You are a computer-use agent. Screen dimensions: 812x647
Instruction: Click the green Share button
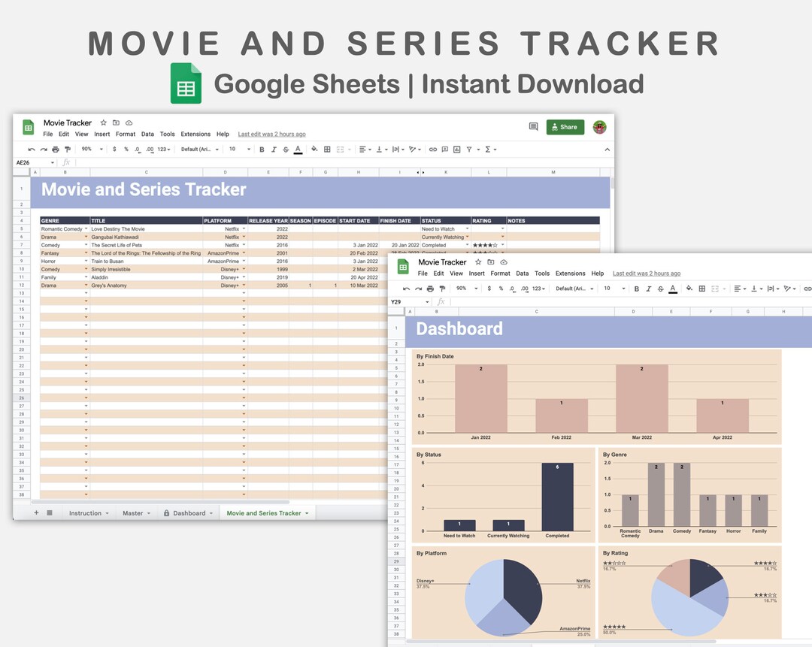(x=565, y=127)
